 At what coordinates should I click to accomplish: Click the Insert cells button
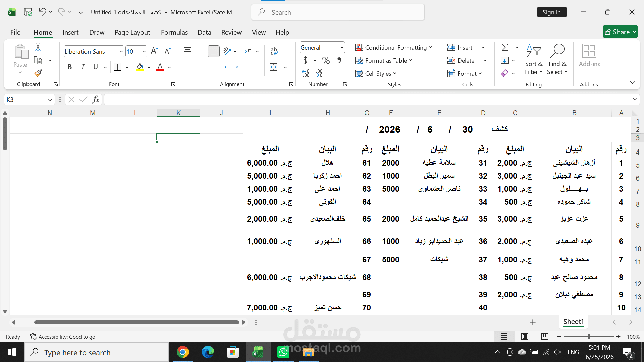click(460, 47)
